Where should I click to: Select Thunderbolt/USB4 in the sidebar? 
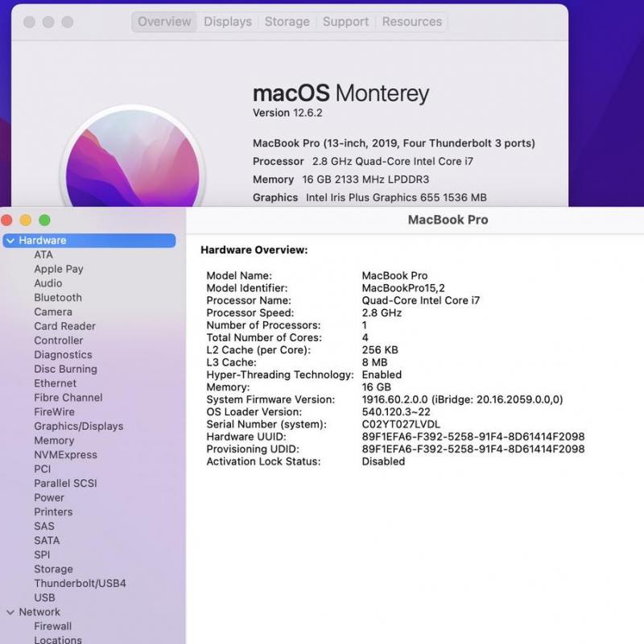click(x=80, y=584)
